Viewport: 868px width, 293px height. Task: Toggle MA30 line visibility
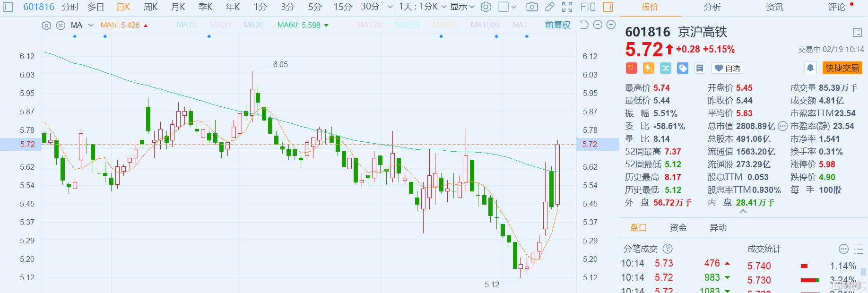coord(254,25)
